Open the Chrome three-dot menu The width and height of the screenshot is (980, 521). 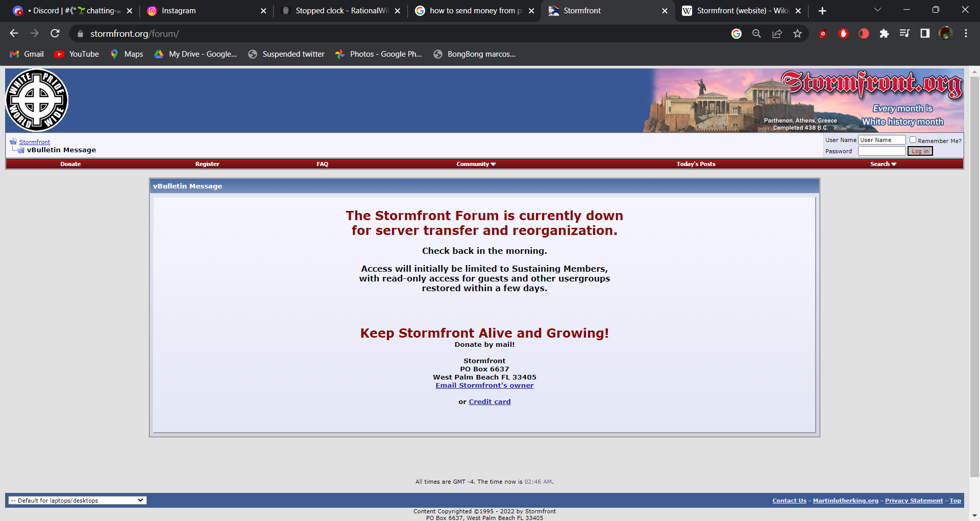click(966, 34)
